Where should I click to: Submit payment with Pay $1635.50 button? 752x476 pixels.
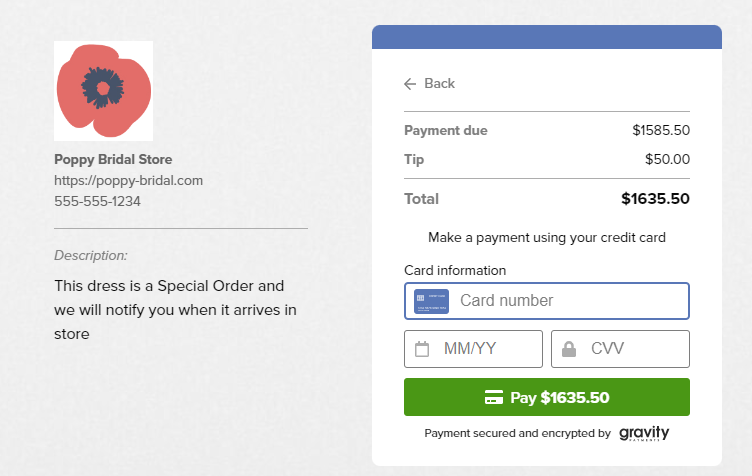point(547,397)
